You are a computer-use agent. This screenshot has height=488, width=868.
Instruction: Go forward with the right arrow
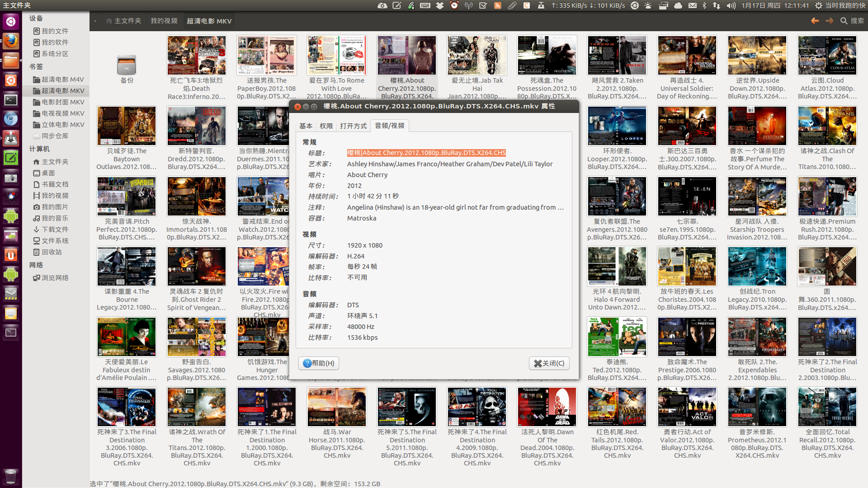click(829, 21)
